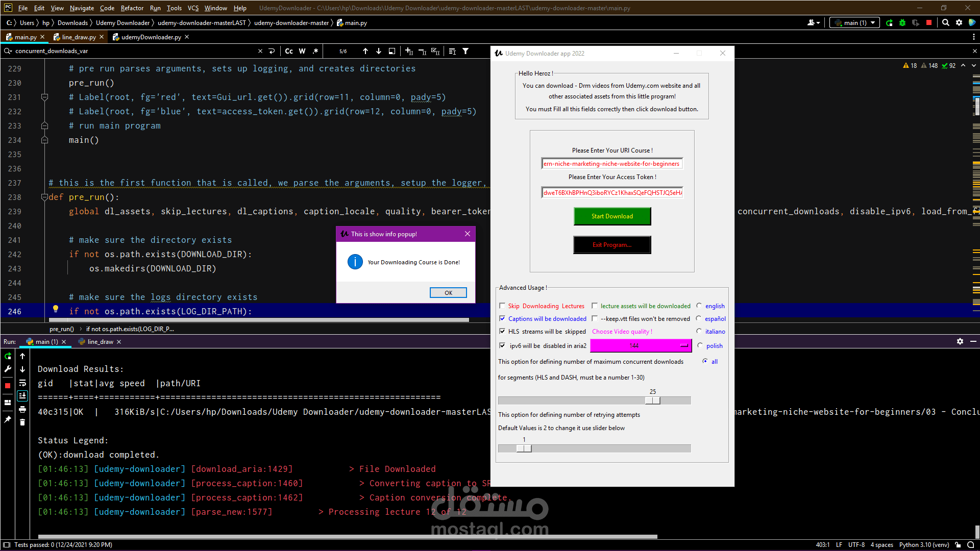This screenshot has width=980, height=551.
Task: Open Search Everywhere magnifier icon
Action: pyautogui.click(x=946, y=23)
